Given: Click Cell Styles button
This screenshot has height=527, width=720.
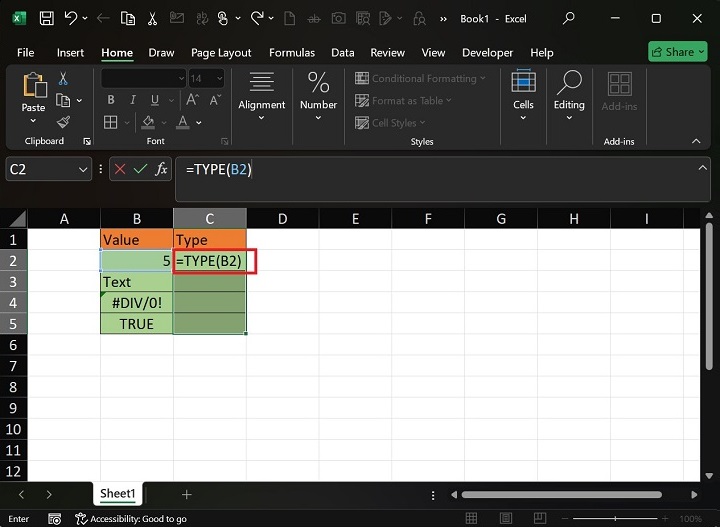Looking at the screenshot, I should point(390,123).
